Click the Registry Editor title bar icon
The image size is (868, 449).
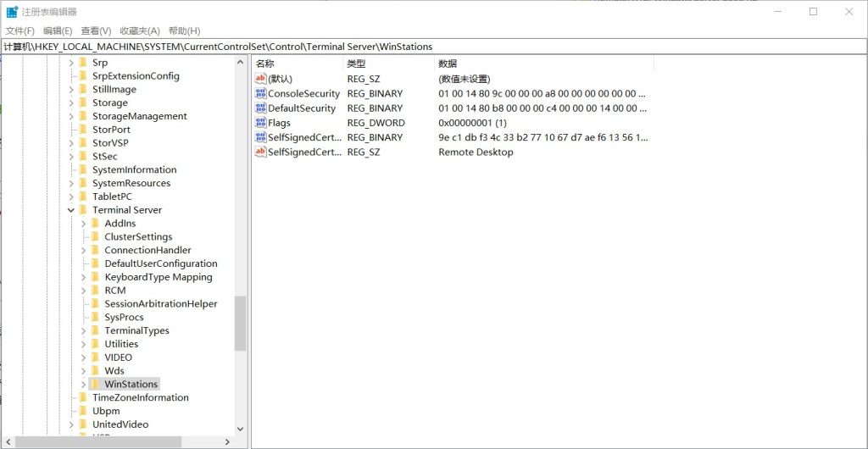point(12,12)
